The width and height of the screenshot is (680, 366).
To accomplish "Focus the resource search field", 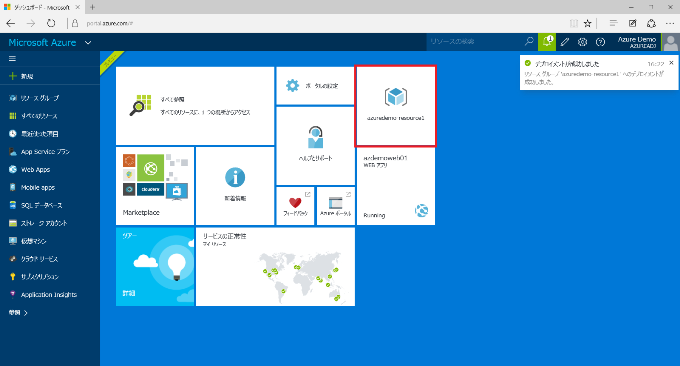I will point(475,42).
